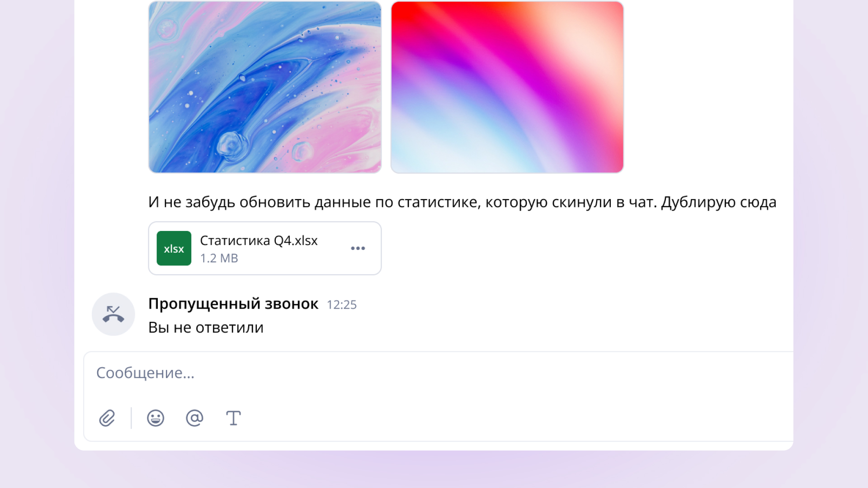Click the 1.2 MB file size label

(219, 258)
